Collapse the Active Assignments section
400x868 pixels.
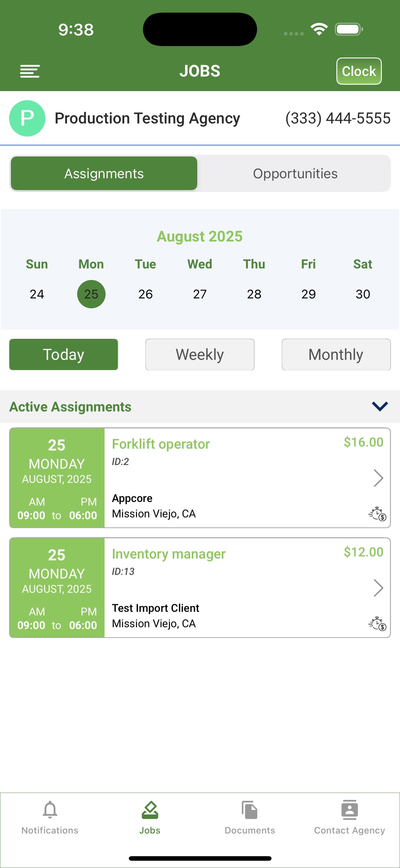(380, 406)
